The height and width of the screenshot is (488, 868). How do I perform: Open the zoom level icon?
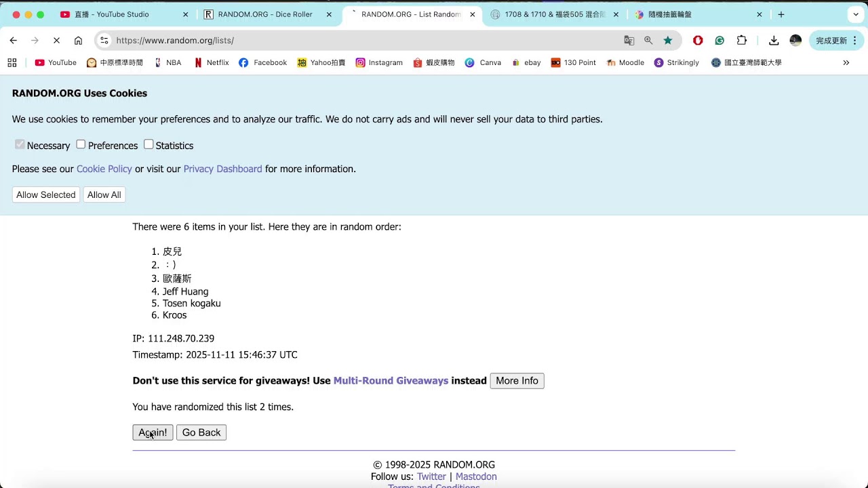(648, 41)
